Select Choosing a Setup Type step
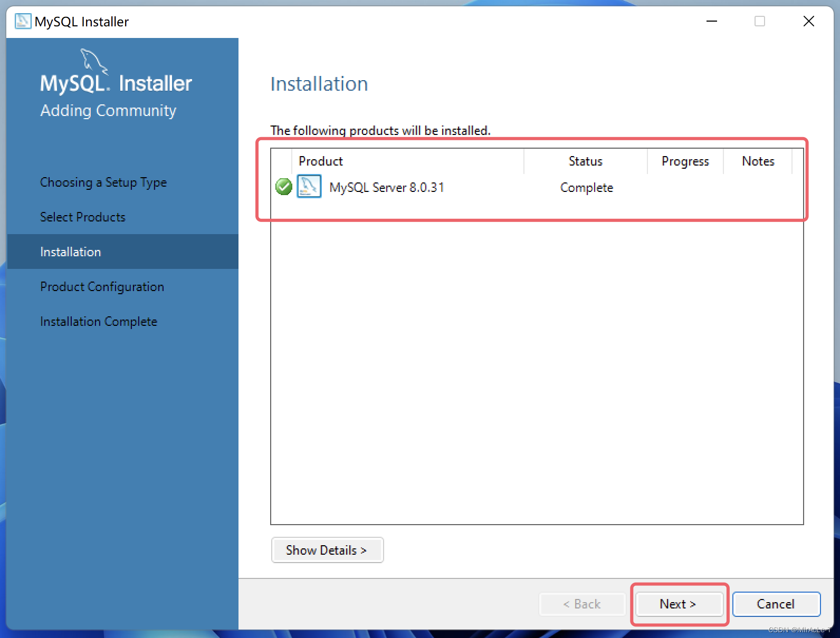The width and height of the screenshot is (840, 638). pyautogui.click(x=103, y=182)
